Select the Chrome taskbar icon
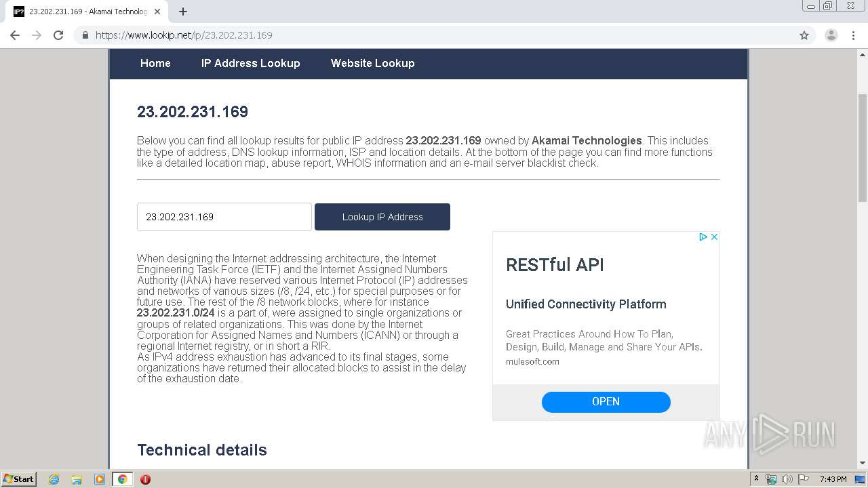This screenshot has height=488, width=868. coord(122,479)
